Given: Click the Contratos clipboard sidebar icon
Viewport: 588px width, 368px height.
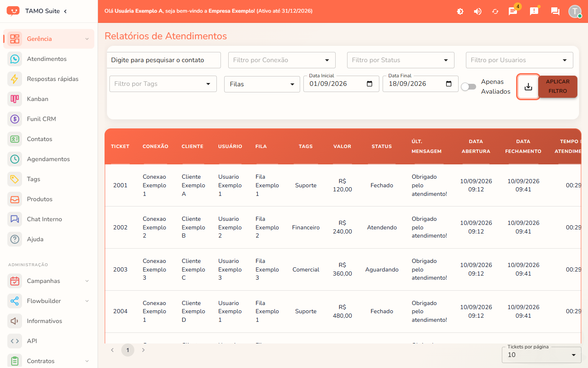Looking at the screenshot, I should (x=15, y=361).
